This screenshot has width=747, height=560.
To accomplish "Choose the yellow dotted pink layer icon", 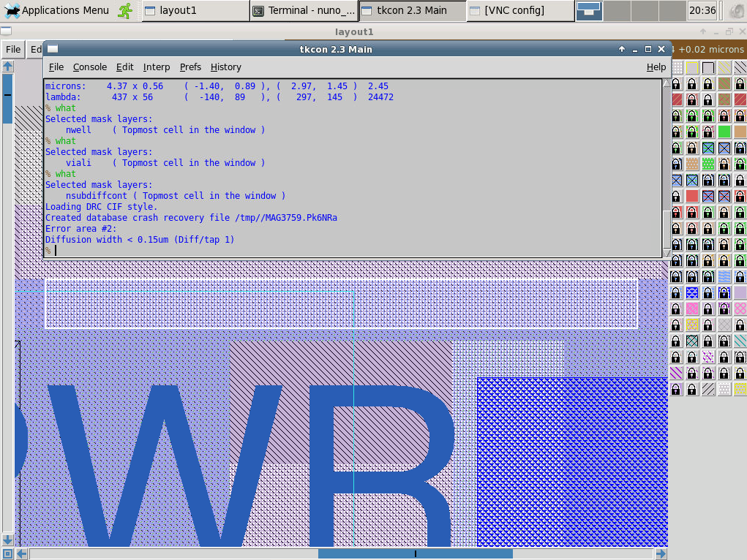I will (692, 325).
